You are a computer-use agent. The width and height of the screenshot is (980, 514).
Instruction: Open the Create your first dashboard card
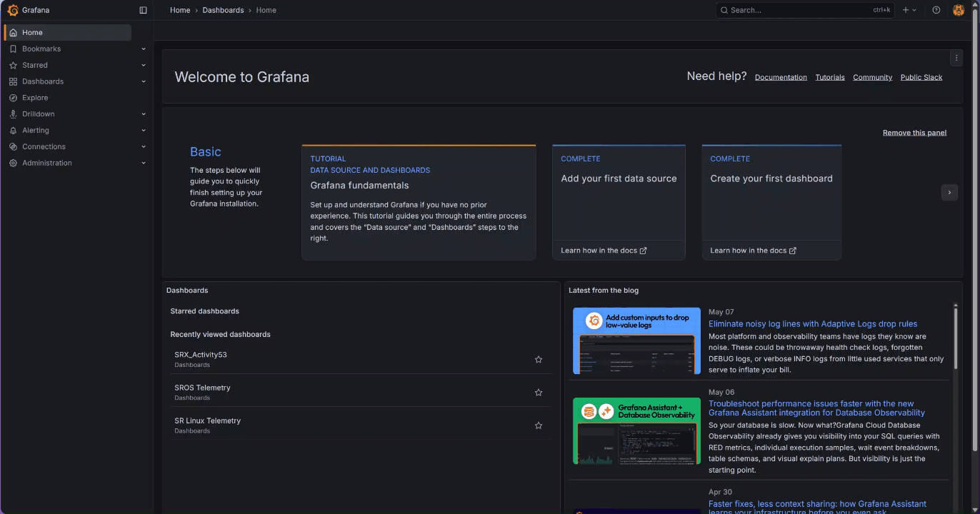coord(771,203)
